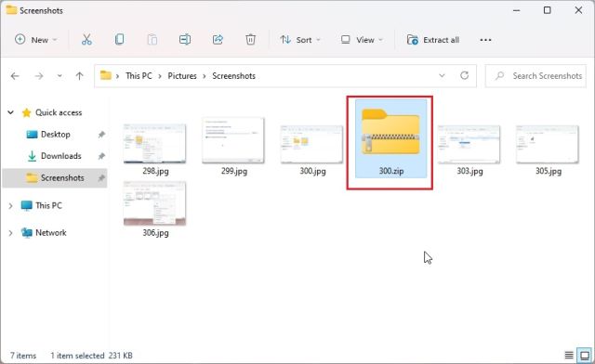Viewport: 595px width, 364px height.
Task: Click the Search Screenshots box
Action: pos(535,76)
